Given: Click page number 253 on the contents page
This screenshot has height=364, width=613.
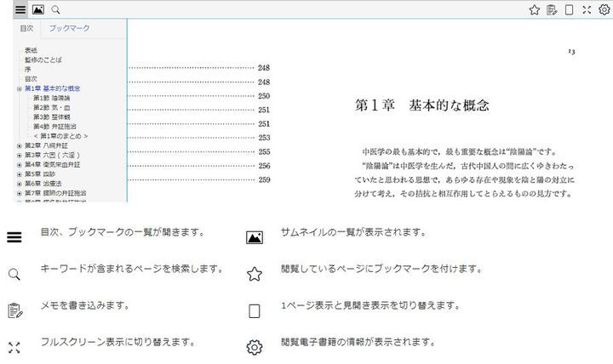Looking at the screenshot, I should [264, 138].
